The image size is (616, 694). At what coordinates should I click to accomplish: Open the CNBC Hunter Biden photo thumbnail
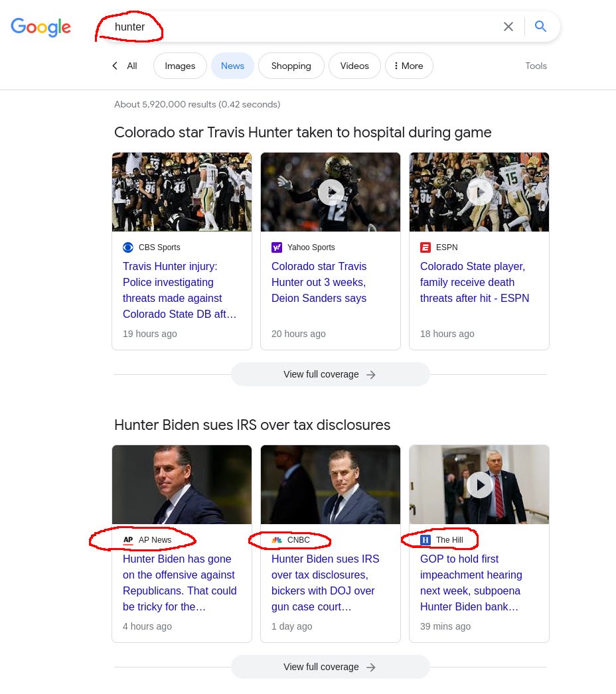pyautogui.click(x=331, y=484)
